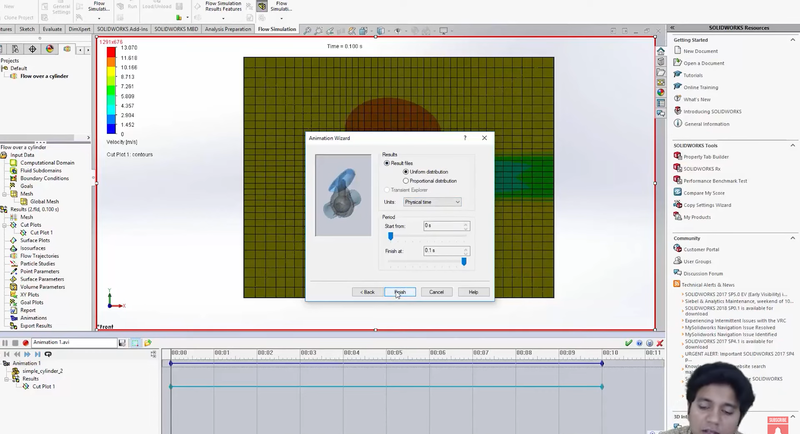Open DimXpertManager crosshair tab
This screenshot has width=800, height=434.
[x=32, y=49]
